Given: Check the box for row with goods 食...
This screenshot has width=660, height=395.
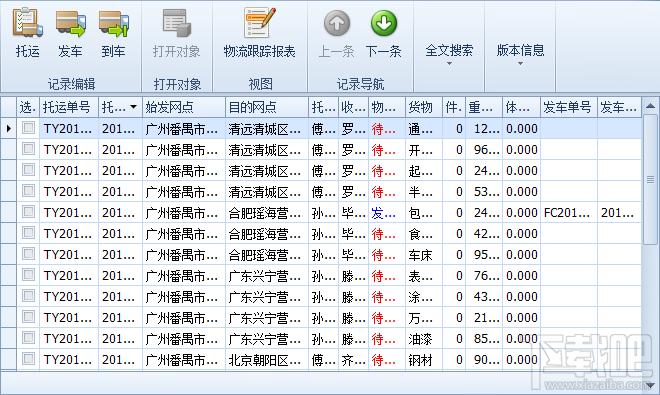Looking at the screenshot, I should 29,233.
